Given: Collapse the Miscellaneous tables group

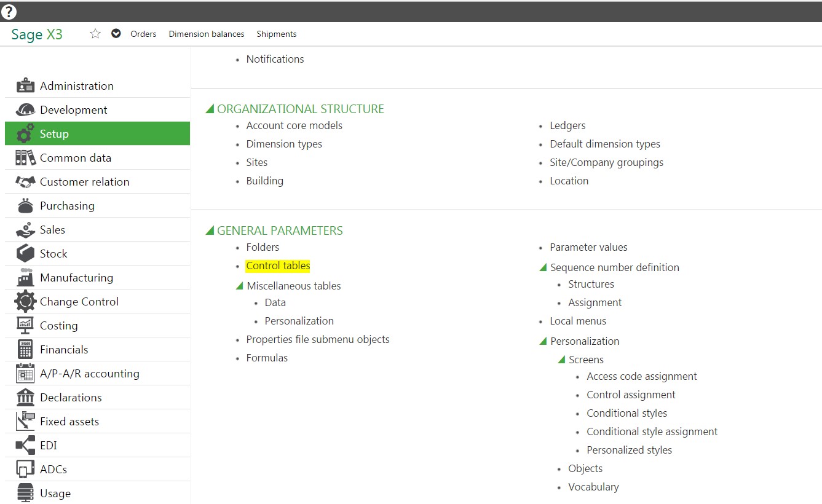Looking at the screenshot, I should (x=239, y=285).
